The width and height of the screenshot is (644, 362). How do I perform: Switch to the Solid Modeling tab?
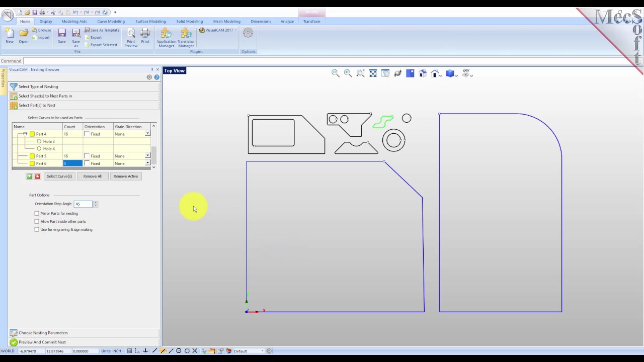click(190, 21)
